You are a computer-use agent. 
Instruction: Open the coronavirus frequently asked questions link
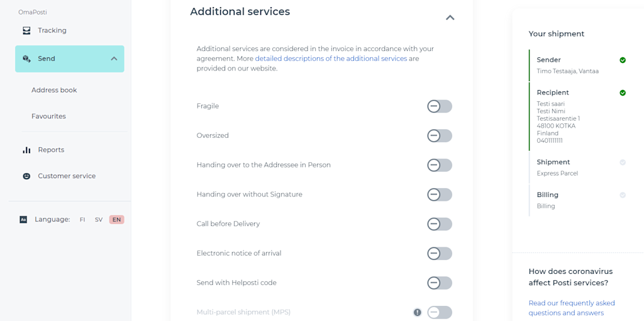[x=572, y=308]
